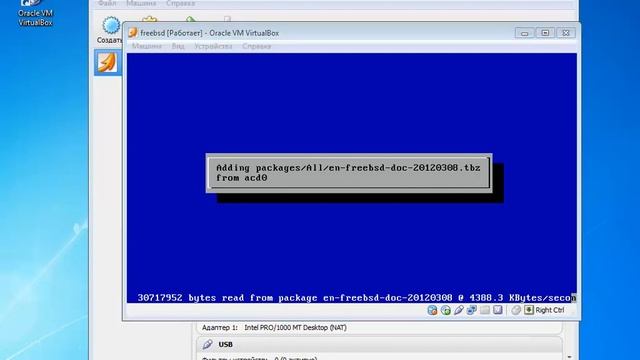Click the USB section header in Manager

[x=379, y=344]
